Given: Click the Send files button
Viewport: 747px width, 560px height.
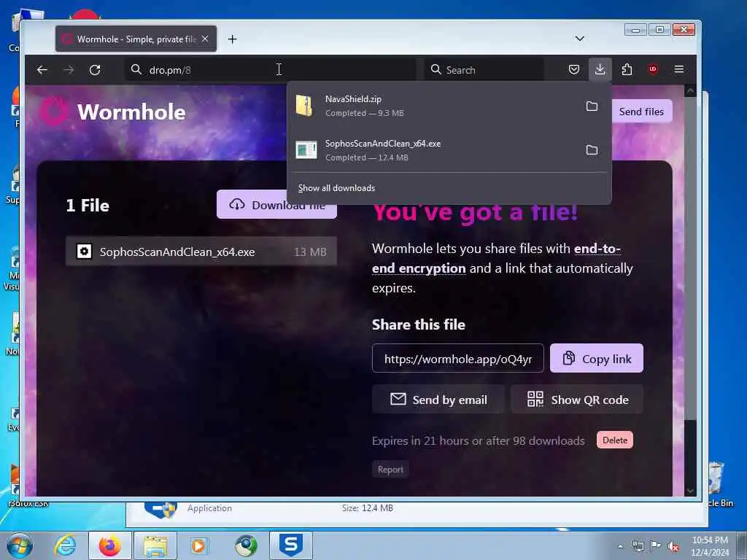Looking at the screenshot, I should (x=641, y=112).
